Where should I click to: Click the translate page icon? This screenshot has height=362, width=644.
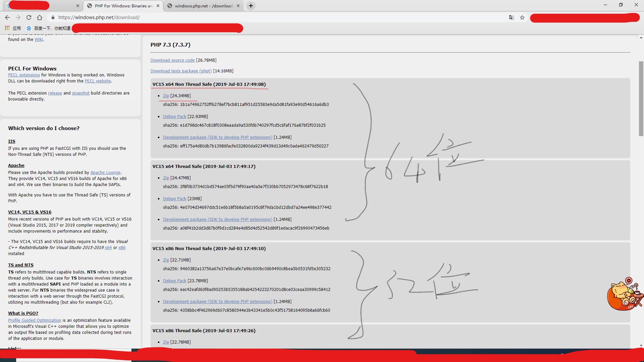pyautogui.click(x=511, y=17)
